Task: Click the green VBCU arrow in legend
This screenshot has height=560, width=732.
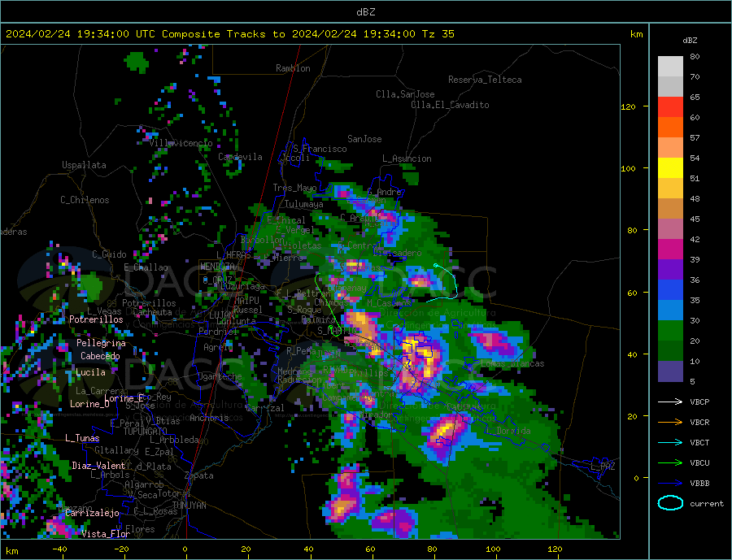Action: coord(670,463)
